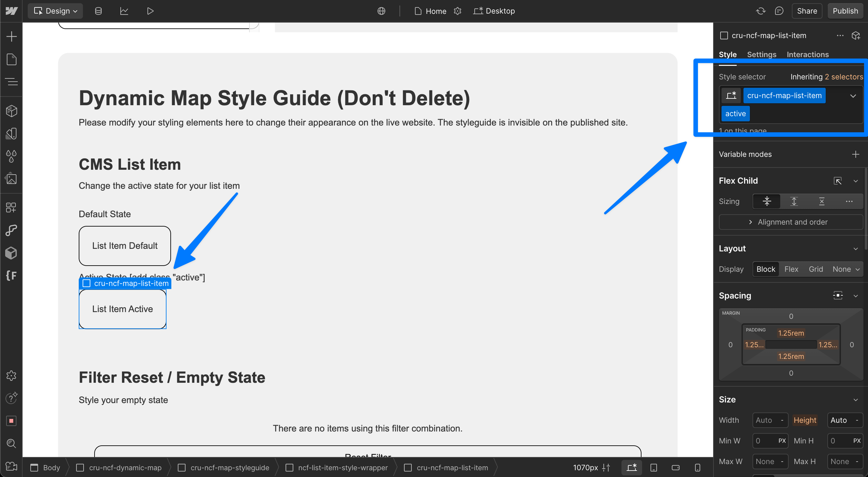
Task: Click the active combo class tag
Action: coord(735,114)
